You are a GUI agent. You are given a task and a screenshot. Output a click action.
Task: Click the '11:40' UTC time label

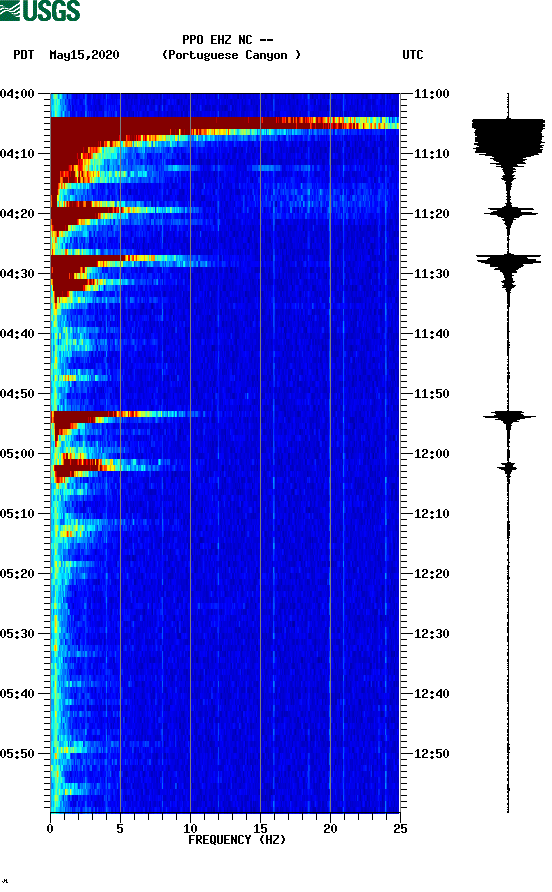click(431, 334)
